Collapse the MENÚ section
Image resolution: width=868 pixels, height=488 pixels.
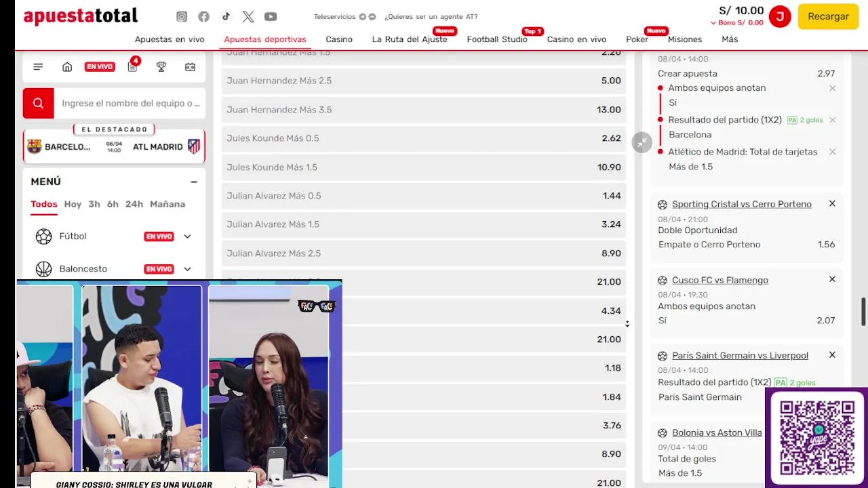click(x=194, y=182)
